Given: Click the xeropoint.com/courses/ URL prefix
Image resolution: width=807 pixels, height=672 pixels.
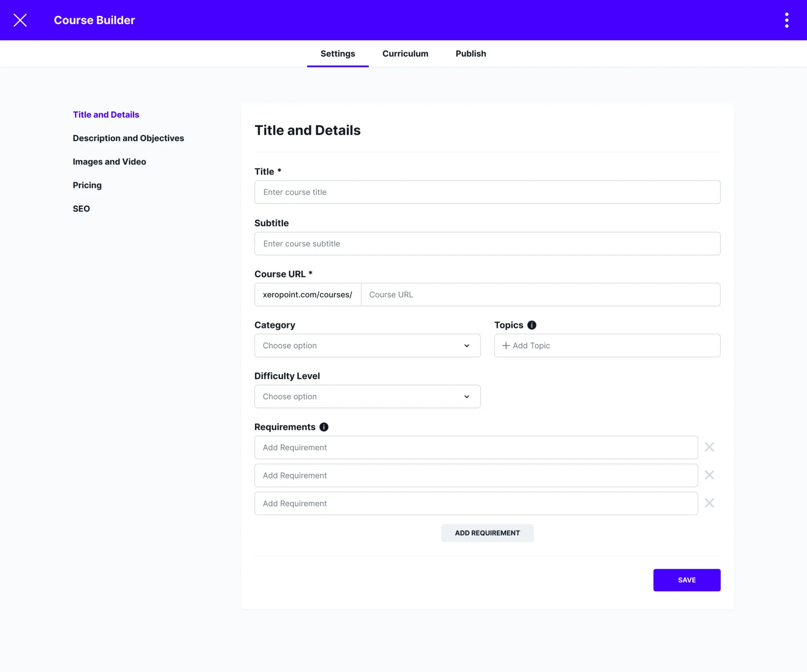Looking at the screenshot, I should point(308,294).
